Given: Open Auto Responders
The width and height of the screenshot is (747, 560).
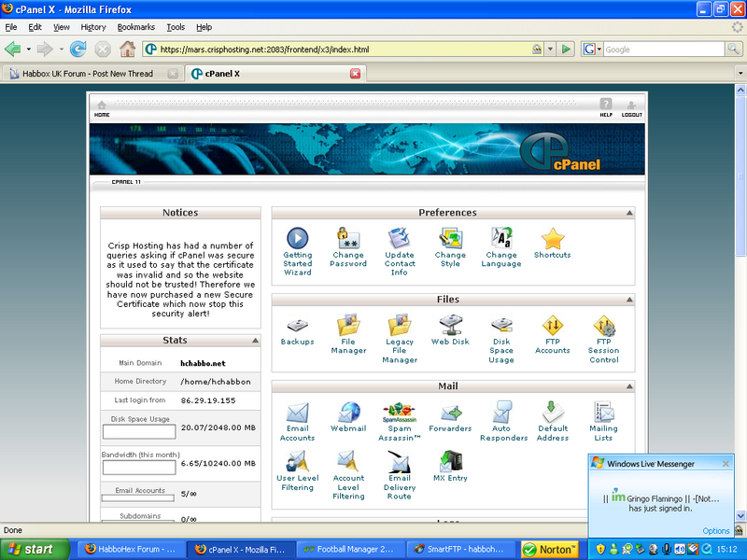Looking at the screenshot, I should (503, 422).
